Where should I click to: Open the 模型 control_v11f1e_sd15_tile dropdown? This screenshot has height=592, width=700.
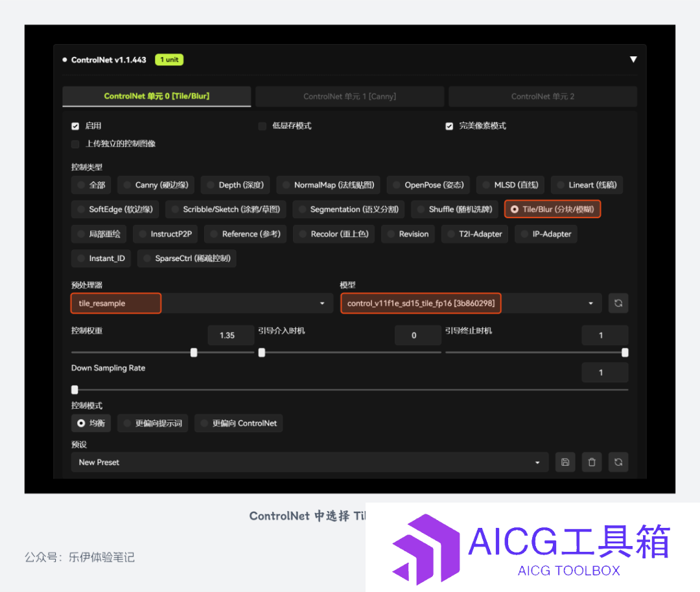click(471, 303)
